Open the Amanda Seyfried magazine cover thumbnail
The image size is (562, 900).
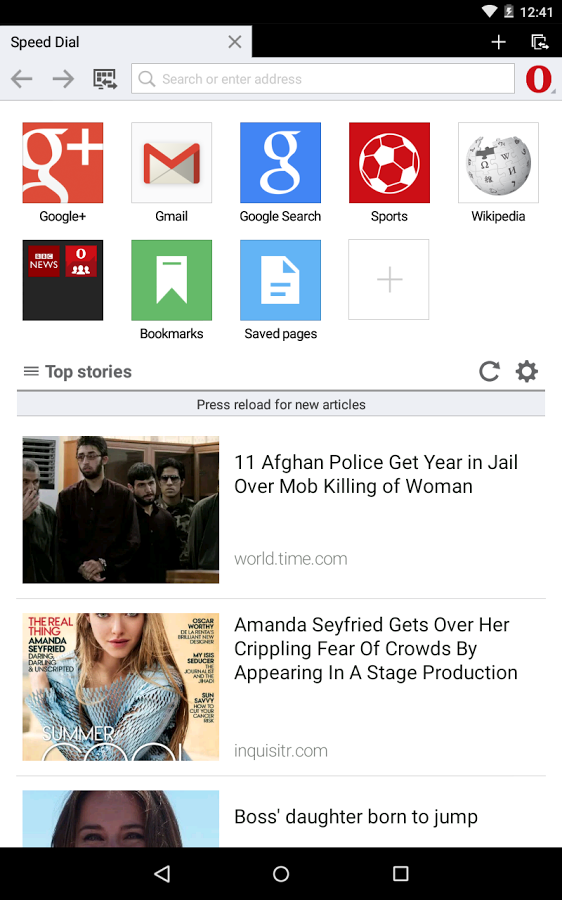coord(121,687)
